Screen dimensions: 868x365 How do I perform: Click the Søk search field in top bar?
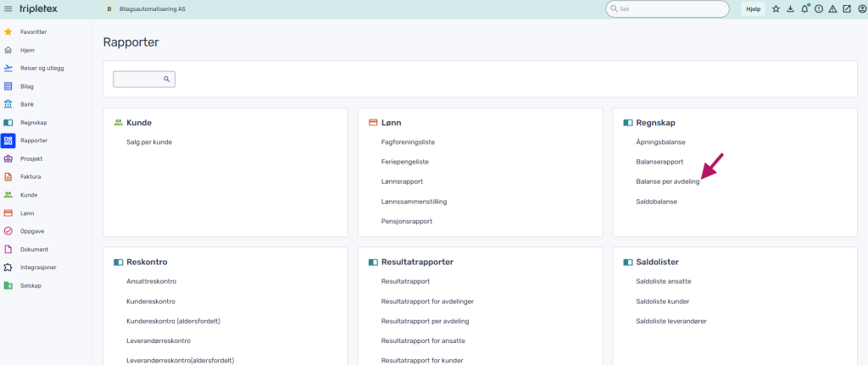click(667, 8)
